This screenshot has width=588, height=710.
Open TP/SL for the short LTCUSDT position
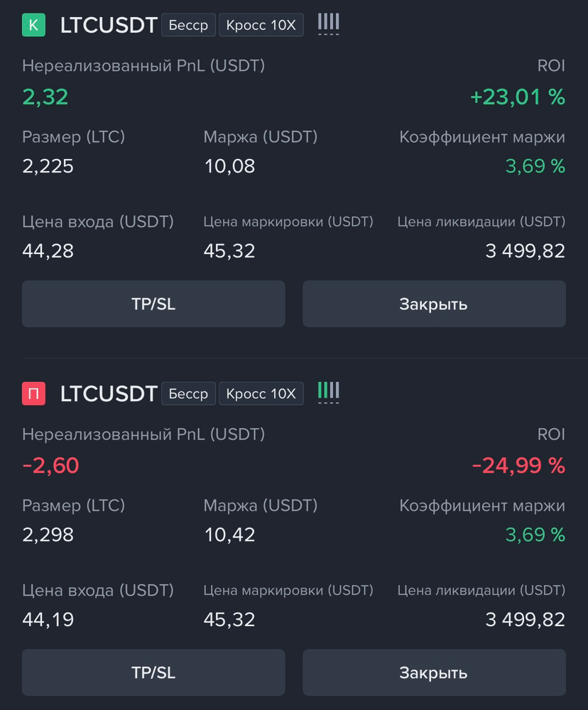[x=153, y=672]
